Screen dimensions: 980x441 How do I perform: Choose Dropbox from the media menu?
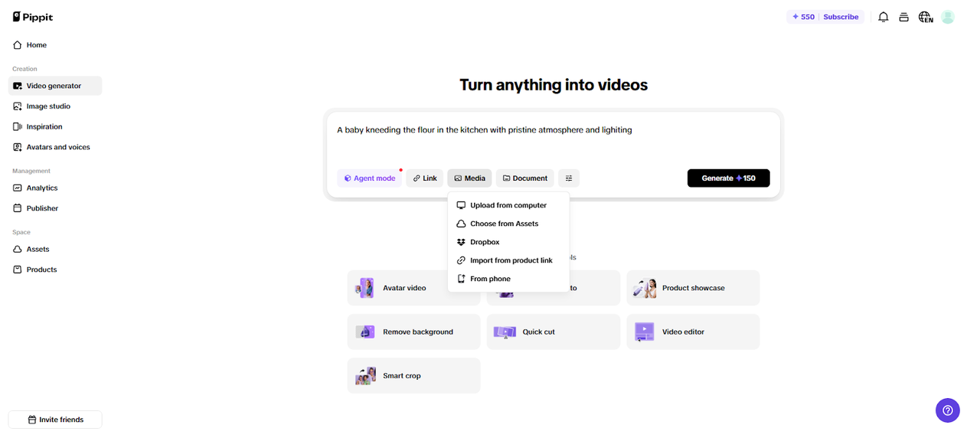pos(484,242)
